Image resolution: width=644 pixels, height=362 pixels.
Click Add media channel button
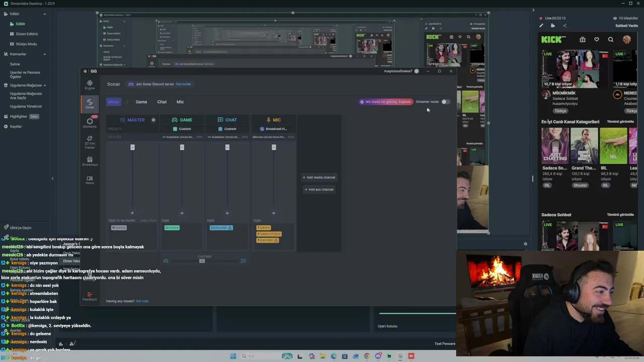(x=319, y=177)
